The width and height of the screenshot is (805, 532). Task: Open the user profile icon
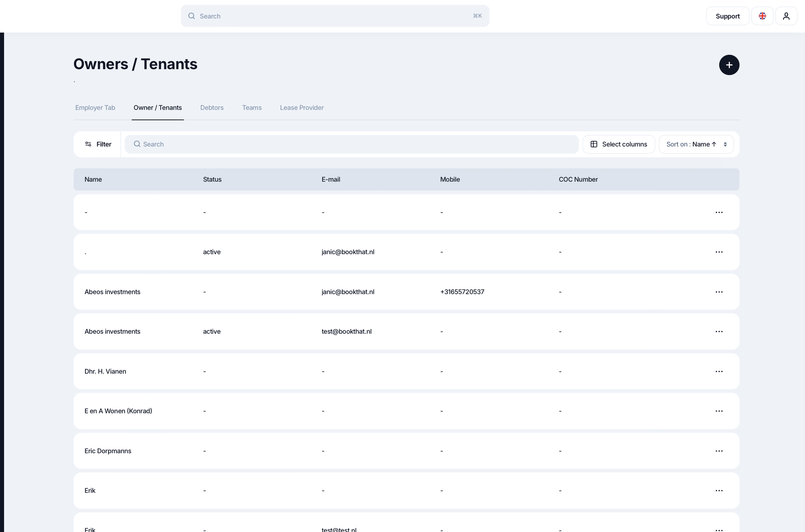(786, 16)
